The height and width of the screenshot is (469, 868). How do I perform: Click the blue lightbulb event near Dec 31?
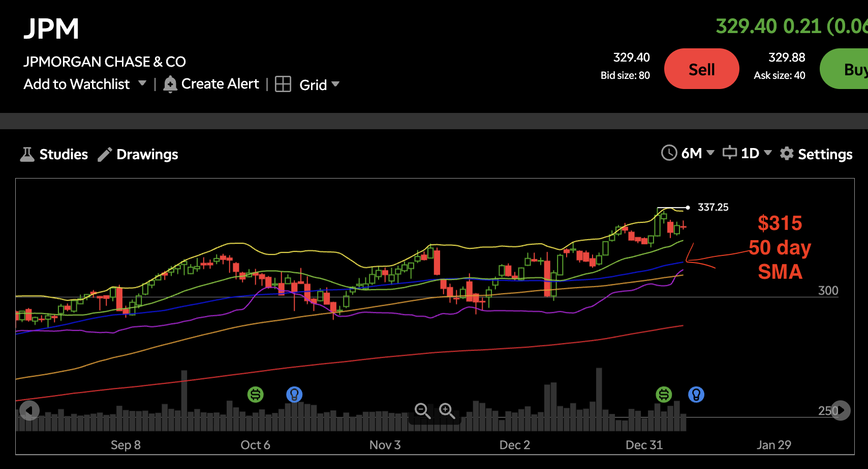(x=696, y=394)
